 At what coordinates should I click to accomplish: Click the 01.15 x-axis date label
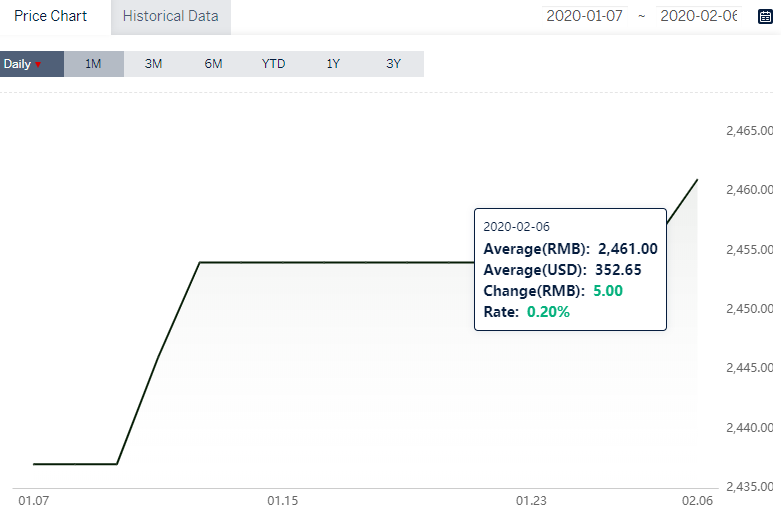coord(282,501)
